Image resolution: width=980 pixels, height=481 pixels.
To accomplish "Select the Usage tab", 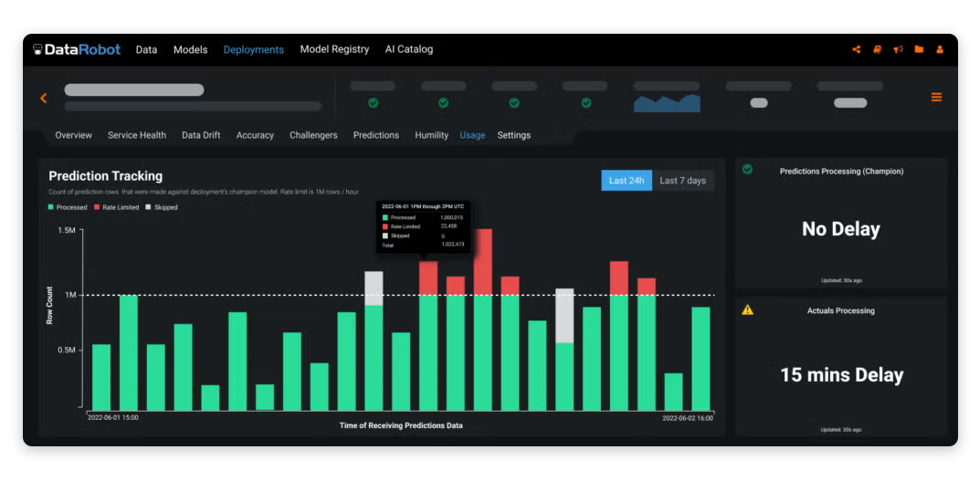I will 472,135.
